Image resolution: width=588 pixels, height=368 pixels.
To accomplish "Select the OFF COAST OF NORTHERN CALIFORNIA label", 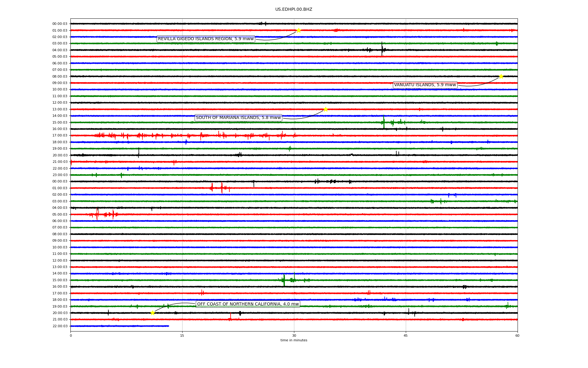I will [248, 304].
